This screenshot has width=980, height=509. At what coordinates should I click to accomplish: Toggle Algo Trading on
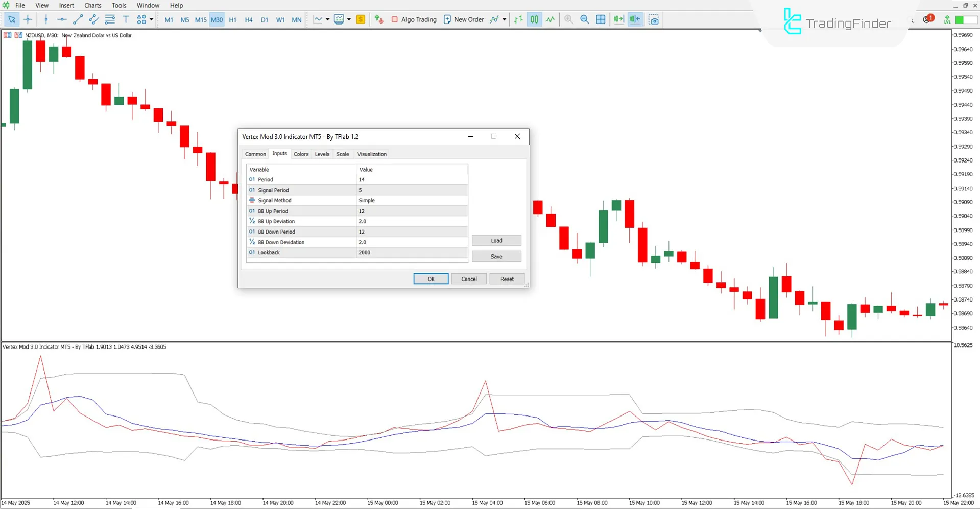click(x=414, y=19)
